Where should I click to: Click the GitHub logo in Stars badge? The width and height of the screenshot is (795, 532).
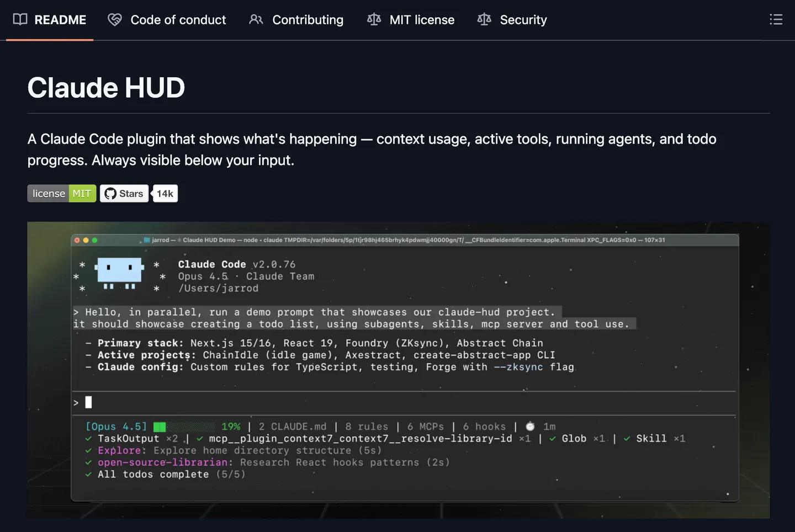point(110,194)
